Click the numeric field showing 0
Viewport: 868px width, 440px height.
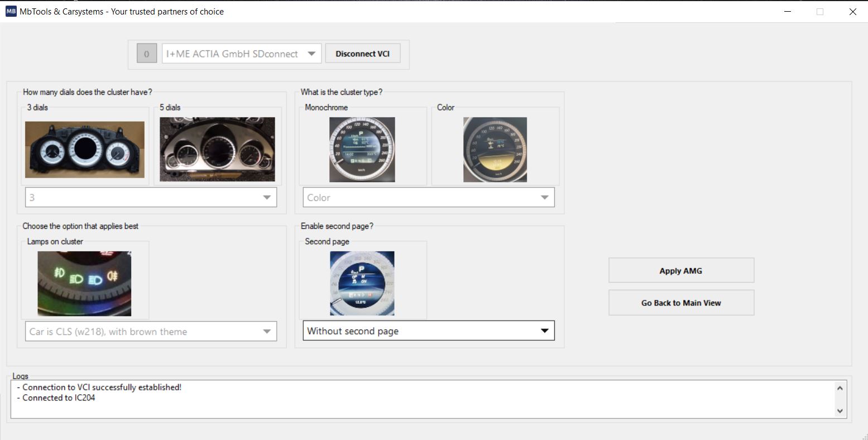(x=146, y=53)
